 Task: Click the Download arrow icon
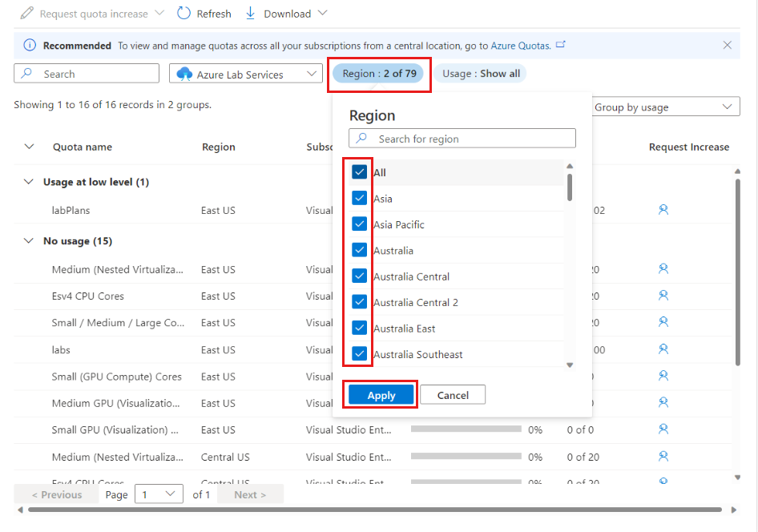[x=251, y=13]
